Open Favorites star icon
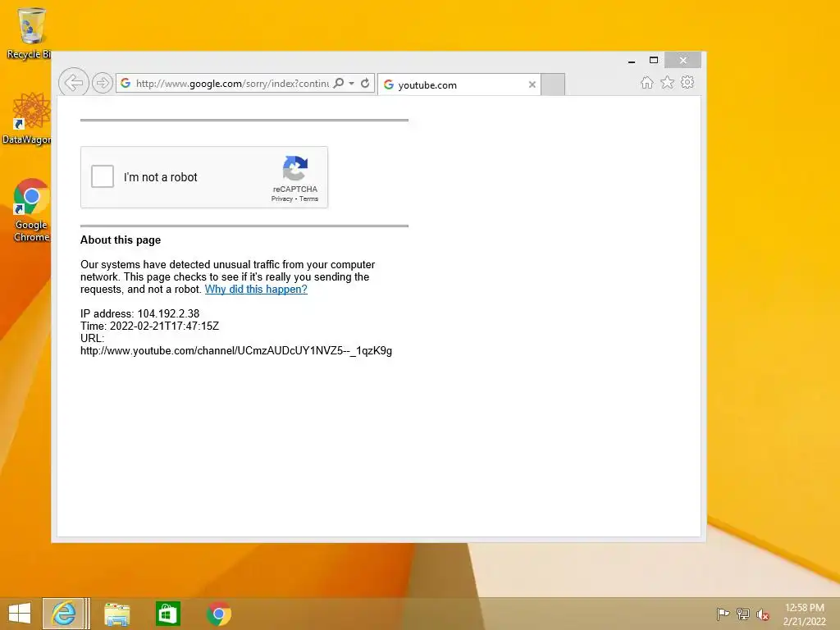This screenshot has height=630, width=840. [667, 83]
